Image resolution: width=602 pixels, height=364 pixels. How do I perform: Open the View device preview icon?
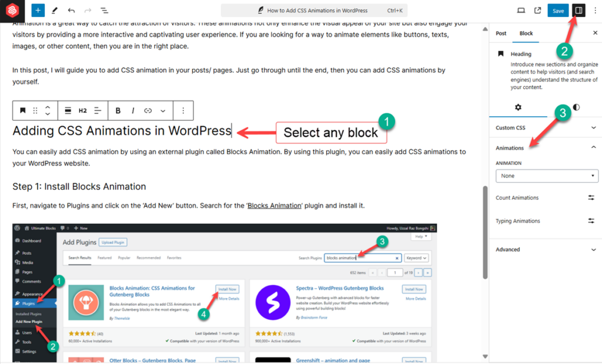521,11
